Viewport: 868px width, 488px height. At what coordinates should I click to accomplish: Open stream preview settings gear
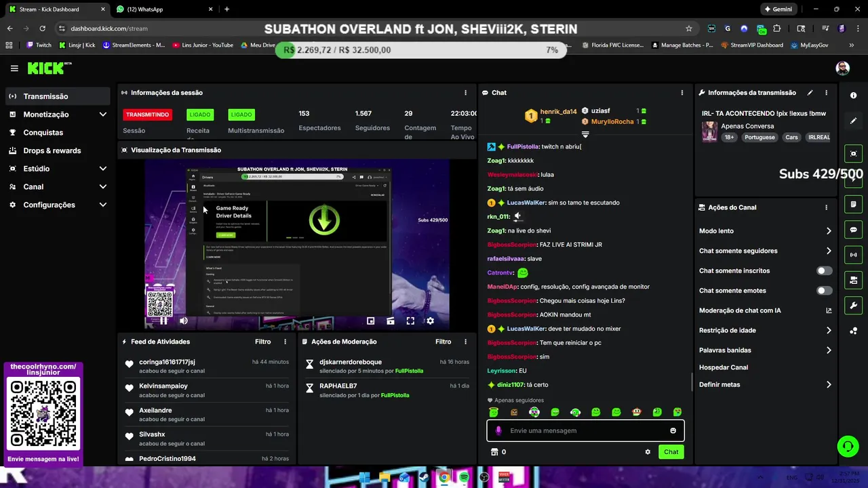[430, 321]
